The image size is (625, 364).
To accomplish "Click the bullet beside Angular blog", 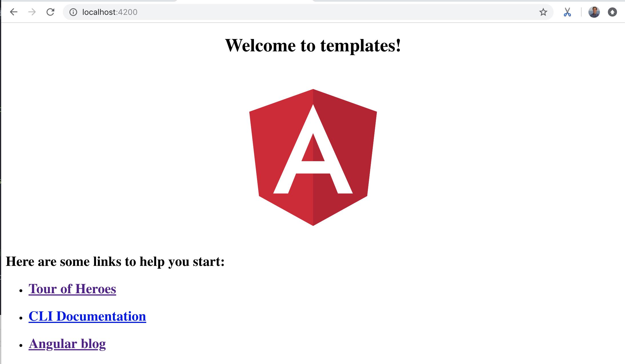I will [20, 346].
